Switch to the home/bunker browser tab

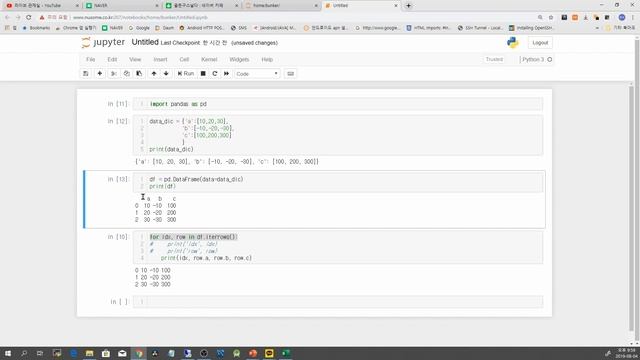pos(280,6)
